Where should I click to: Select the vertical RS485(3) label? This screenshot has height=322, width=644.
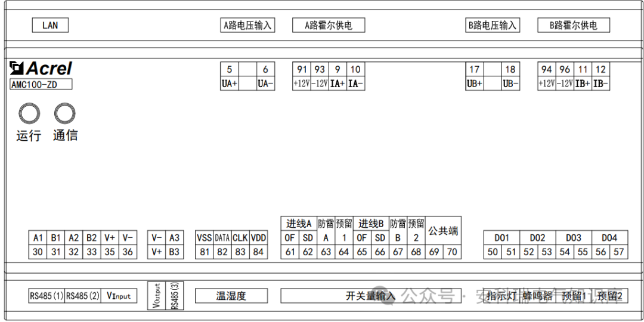(x=174, y=296)
